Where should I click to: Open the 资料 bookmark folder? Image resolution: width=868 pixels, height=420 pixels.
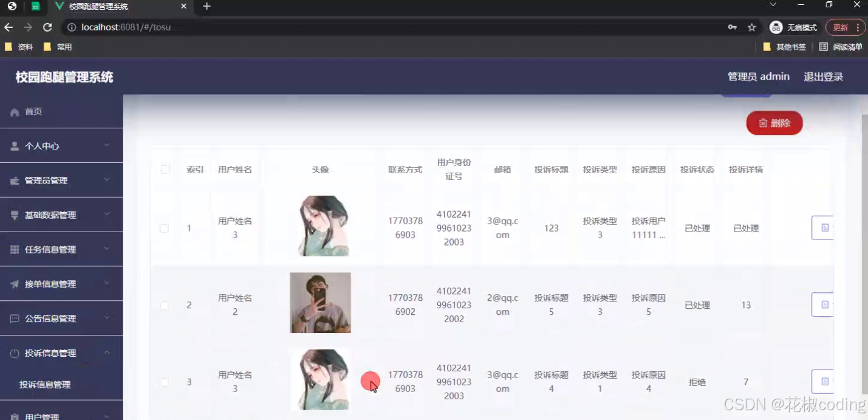[18, 47]
